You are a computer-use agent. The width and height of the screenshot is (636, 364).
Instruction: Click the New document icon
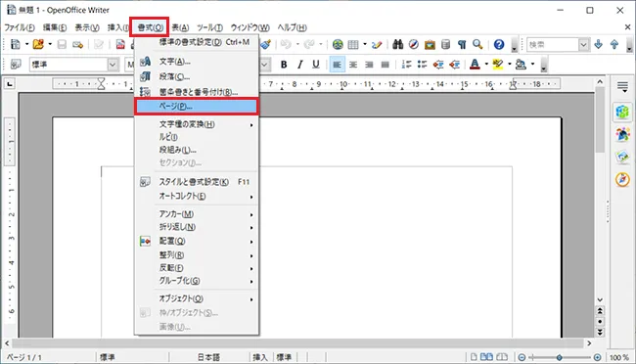click(16, 44)
